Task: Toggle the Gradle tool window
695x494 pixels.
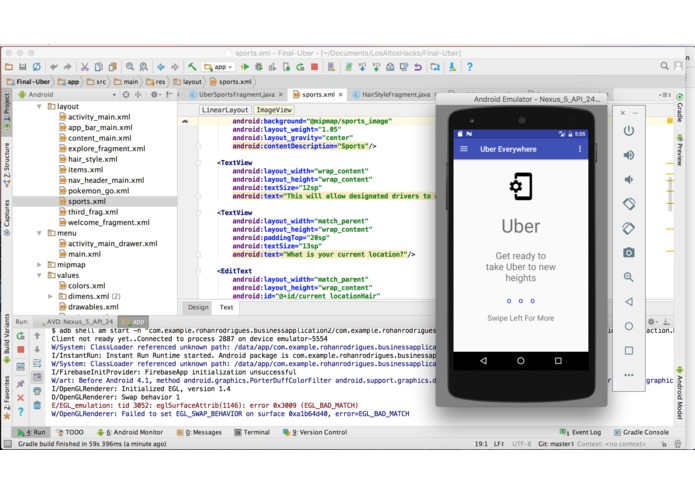Action: pos(679,108)
